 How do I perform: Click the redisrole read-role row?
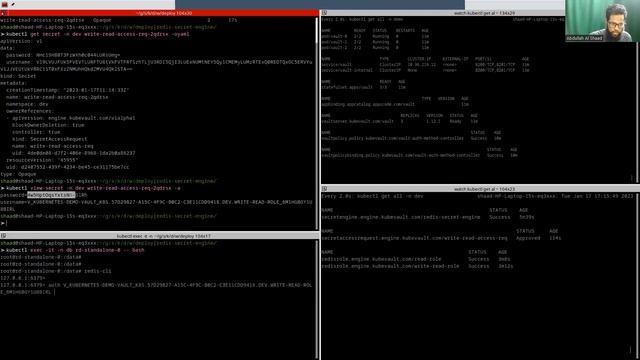tap(416, 259)
